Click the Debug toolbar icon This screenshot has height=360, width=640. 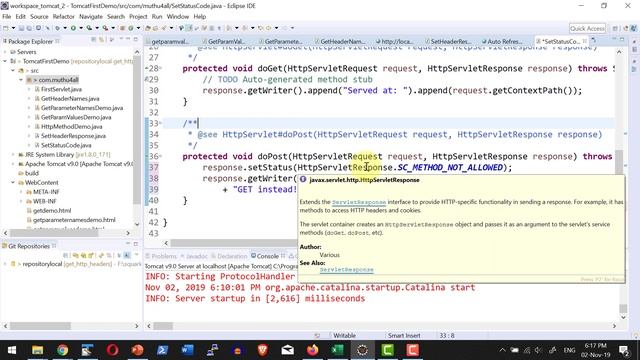point(57,28)
